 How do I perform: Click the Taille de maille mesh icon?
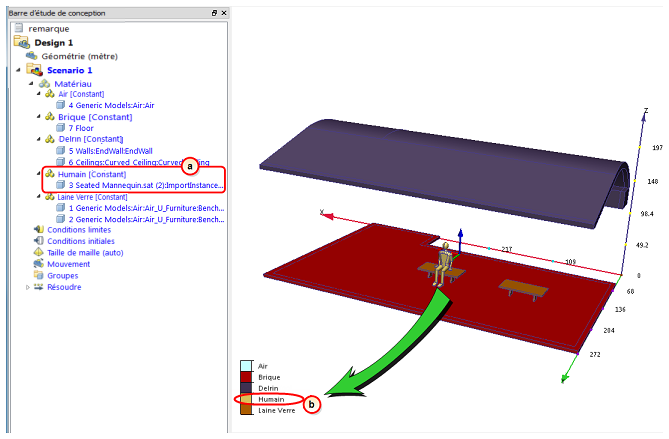[39, 252]
